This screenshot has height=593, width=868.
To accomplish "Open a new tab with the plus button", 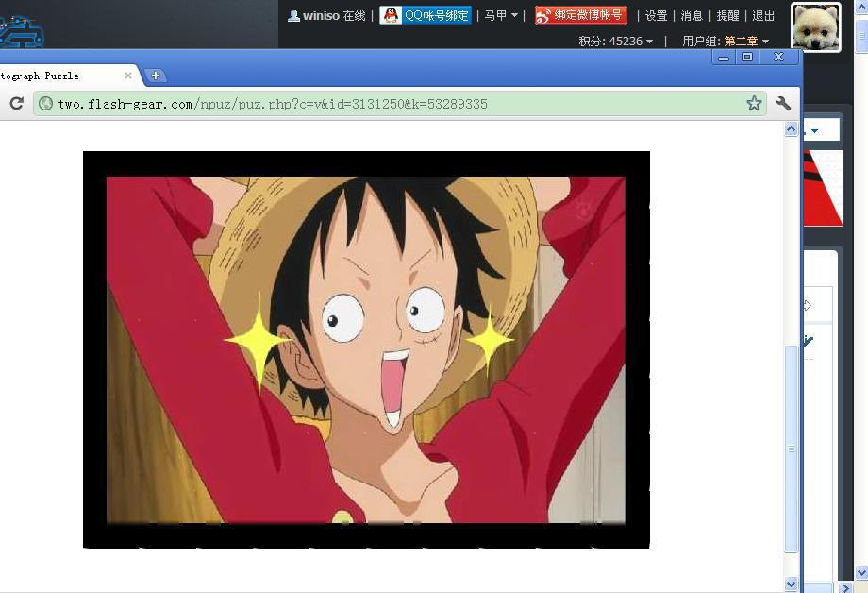I will 156,76.
